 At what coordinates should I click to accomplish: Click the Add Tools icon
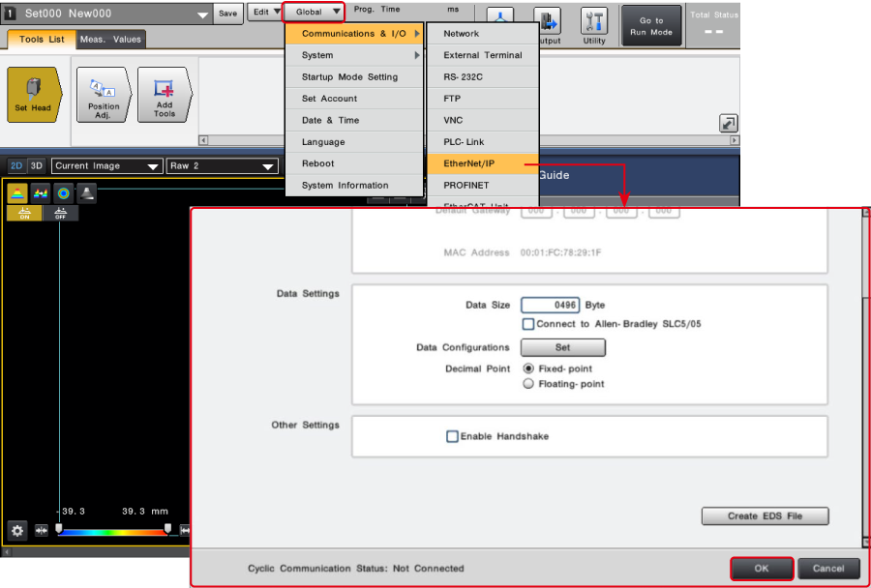(x=164, y=95)
